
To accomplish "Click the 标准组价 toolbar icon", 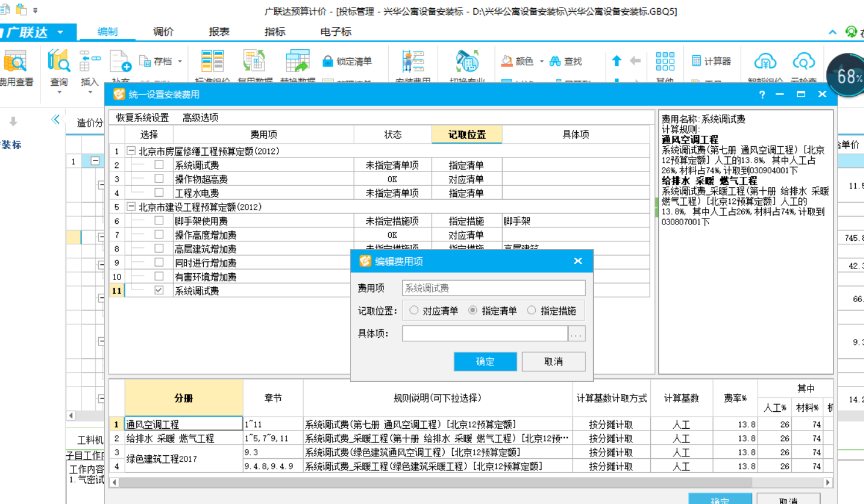I will tap(212, 62).
